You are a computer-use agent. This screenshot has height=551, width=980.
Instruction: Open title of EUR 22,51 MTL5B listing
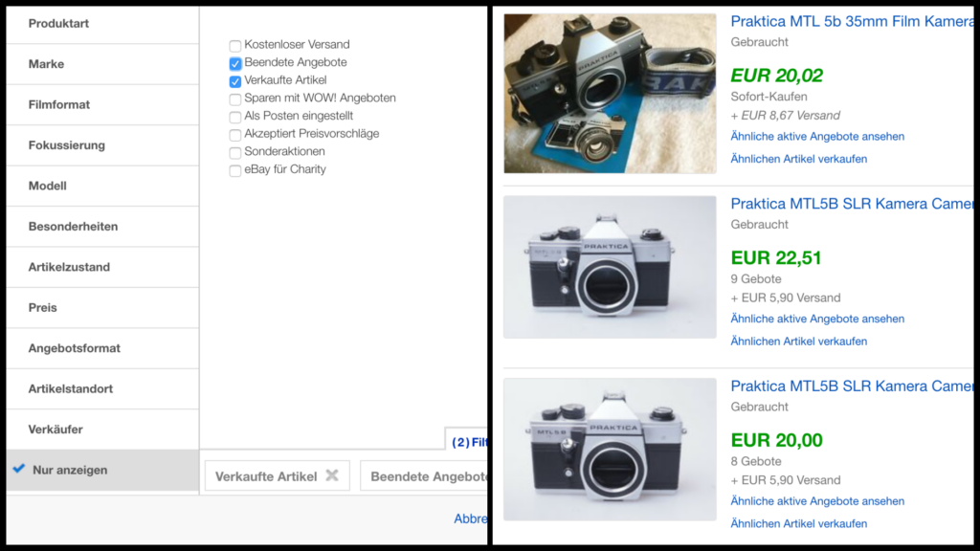click(x=852, y=204)
